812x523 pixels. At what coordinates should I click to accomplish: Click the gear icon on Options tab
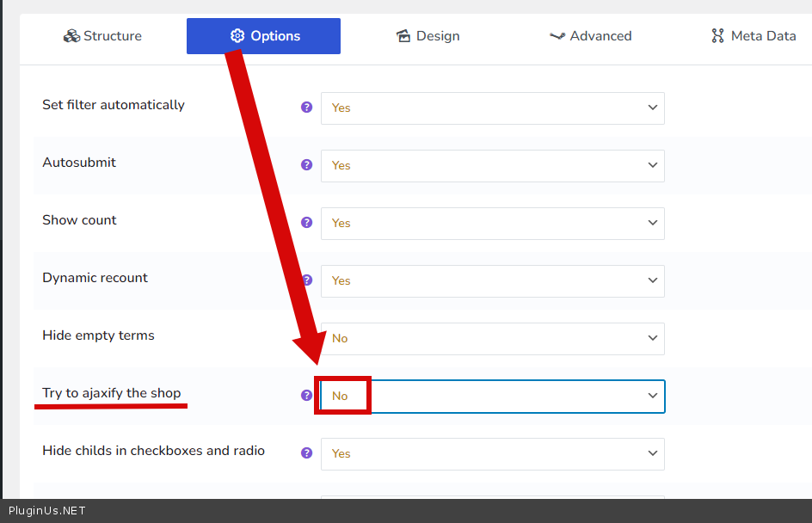pyautogui.click(x=237, y=36)
